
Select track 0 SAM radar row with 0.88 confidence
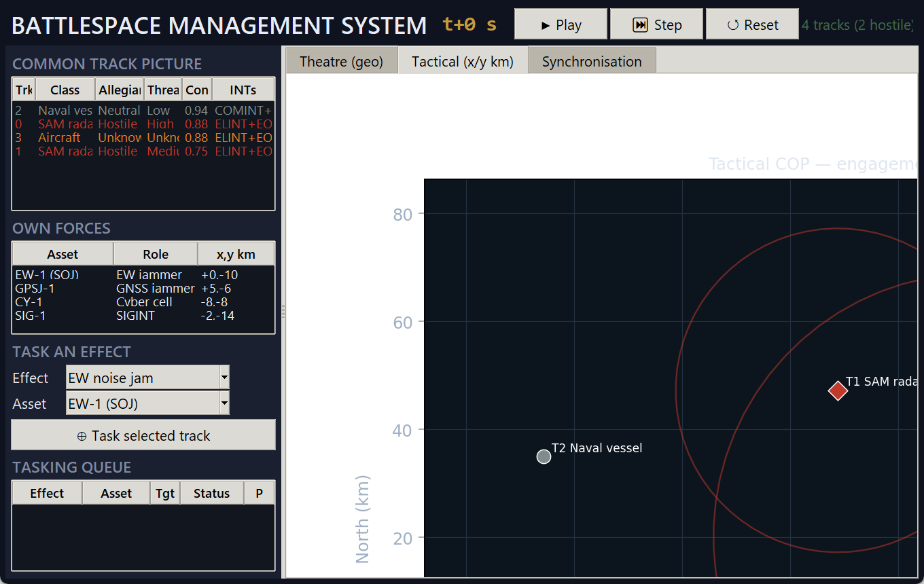[x=143, y=124]
